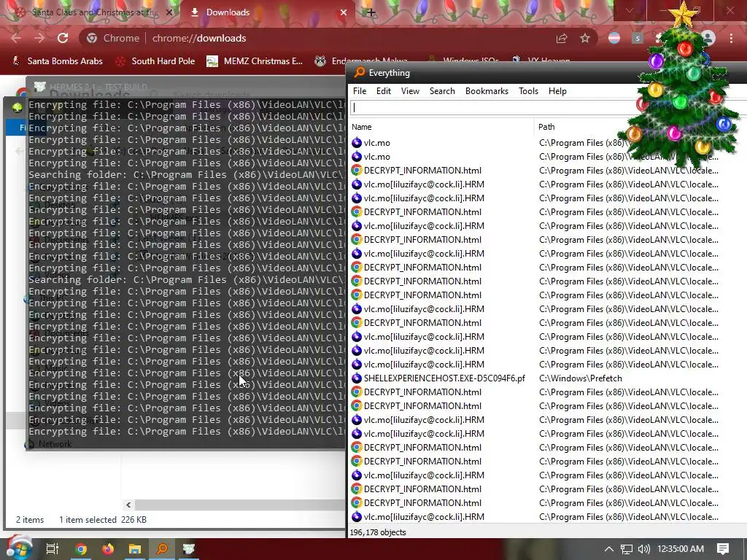Click the '2 items' status in File Explorer
747x560 pixels.
point(30,519)
